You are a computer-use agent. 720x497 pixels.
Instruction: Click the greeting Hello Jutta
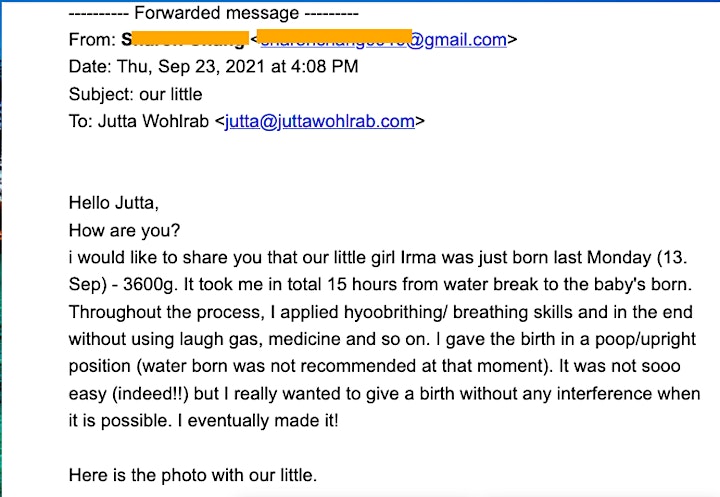[113, 203]
